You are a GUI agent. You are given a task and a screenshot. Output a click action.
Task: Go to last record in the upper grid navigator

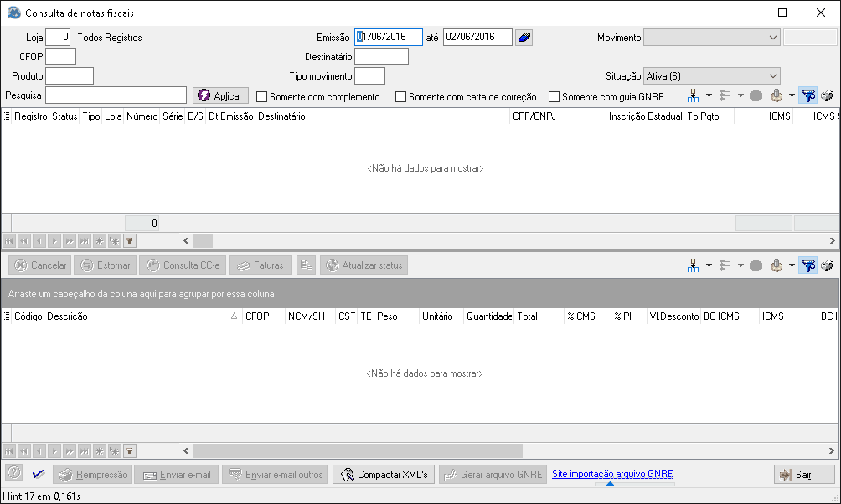(85, 241)
